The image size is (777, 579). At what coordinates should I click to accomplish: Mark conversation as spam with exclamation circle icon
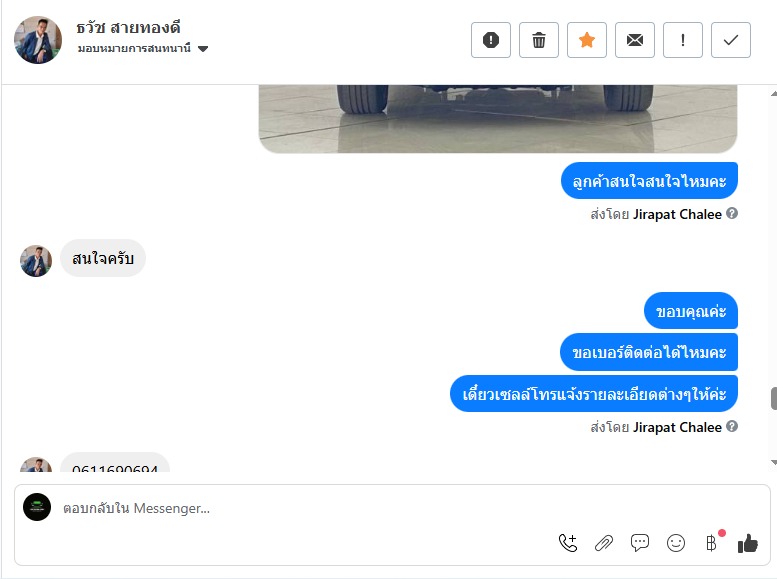[491, 40]
